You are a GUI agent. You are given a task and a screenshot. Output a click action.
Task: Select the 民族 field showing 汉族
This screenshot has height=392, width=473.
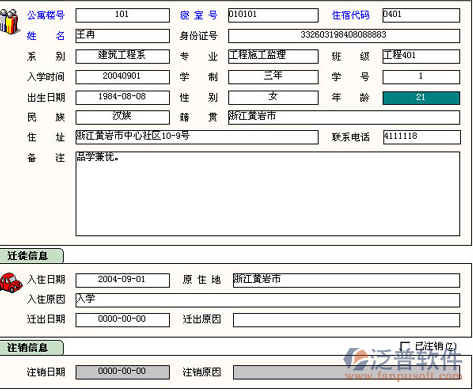[x=122, y=117]
